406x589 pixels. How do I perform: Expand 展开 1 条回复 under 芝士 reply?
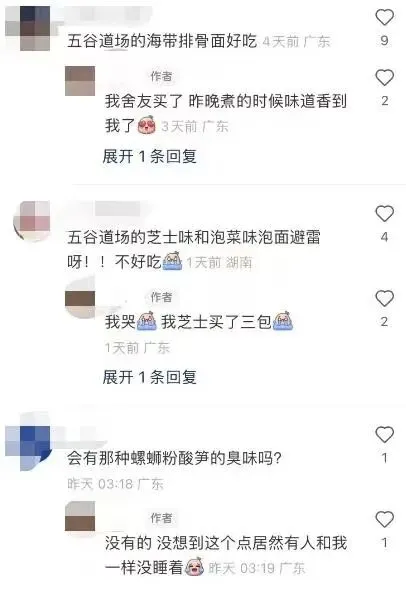149,377
